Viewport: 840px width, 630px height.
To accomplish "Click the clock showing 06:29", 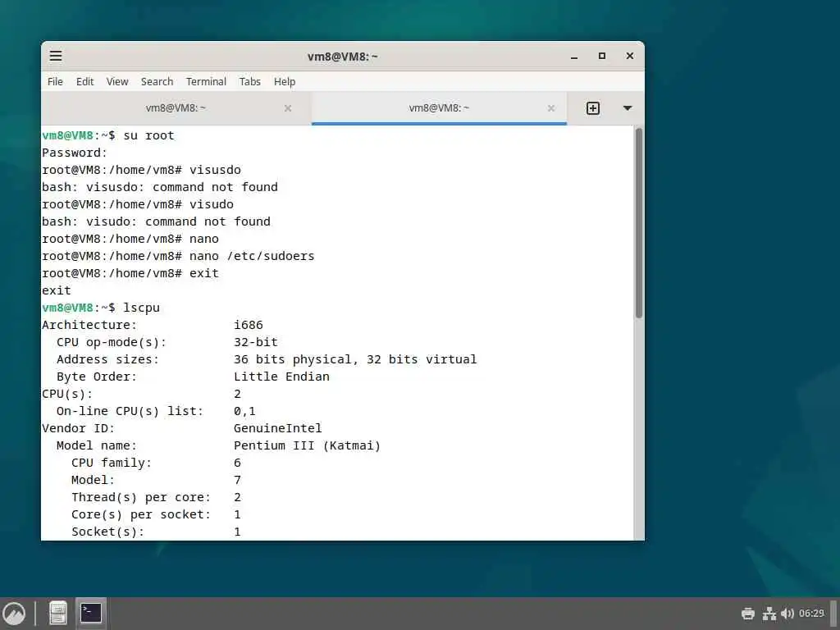I will click(811, 614).
